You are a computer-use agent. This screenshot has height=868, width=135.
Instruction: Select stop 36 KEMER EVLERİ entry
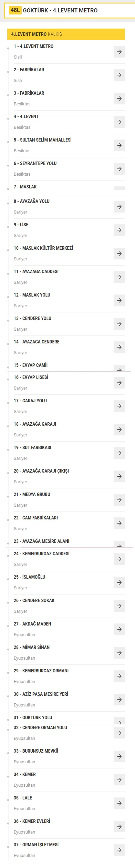point(66,827)
